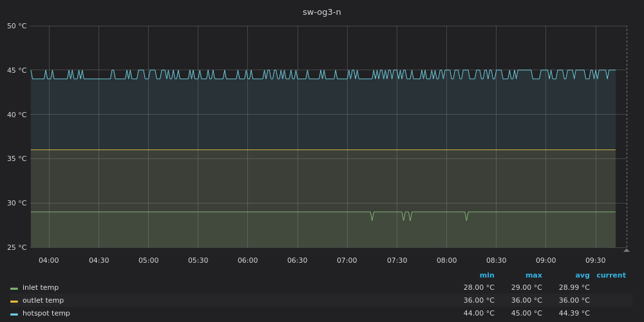Sort legend by current column
This screenshot has width=644, height=322.
[611, 276]
